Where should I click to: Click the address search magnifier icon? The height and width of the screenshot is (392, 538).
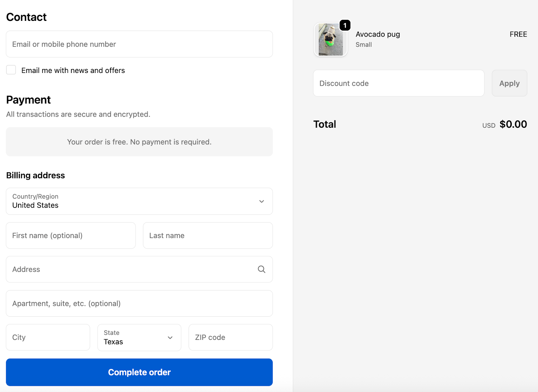261,269
